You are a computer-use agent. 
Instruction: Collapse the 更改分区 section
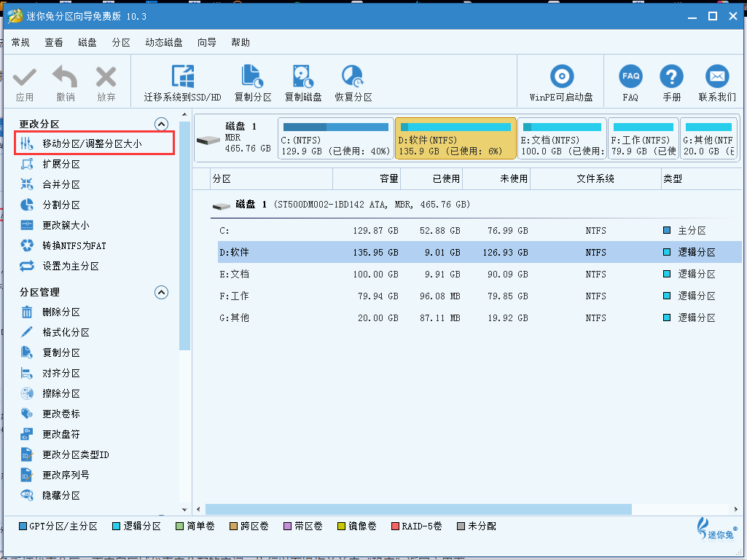click(162, 125)
